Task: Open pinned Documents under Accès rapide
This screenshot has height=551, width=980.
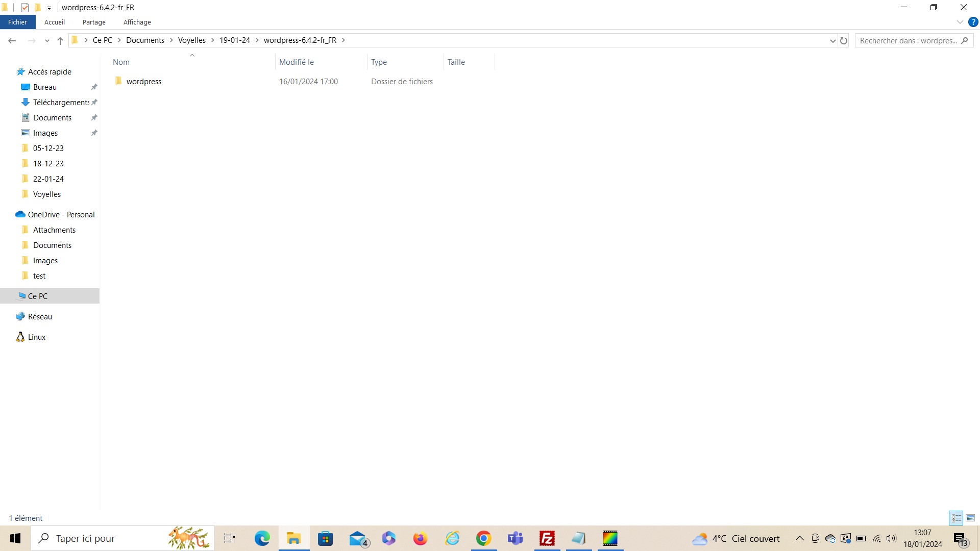Action: (52, 118)
